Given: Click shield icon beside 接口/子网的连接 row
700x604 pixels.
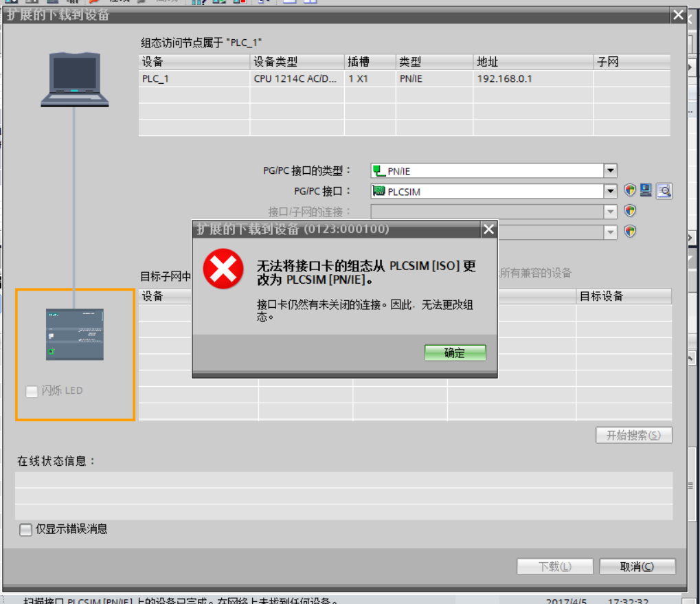Looking at the screenshot, I should [630, 211].
